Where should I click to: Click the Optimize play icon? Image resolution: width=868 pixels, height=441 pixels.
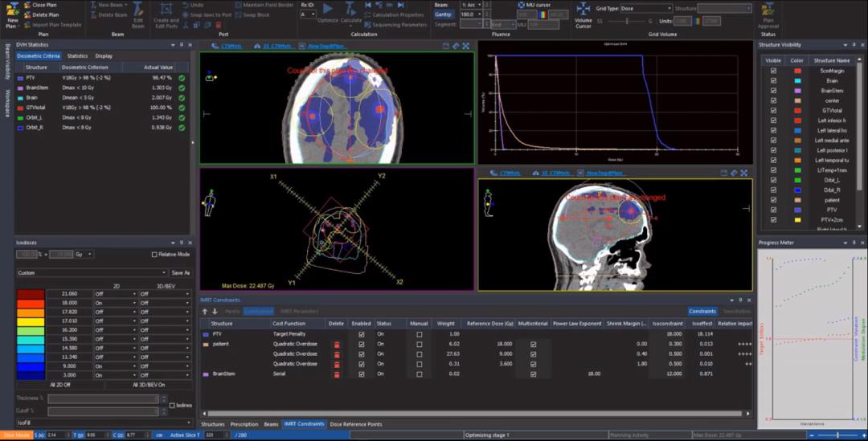327,8
